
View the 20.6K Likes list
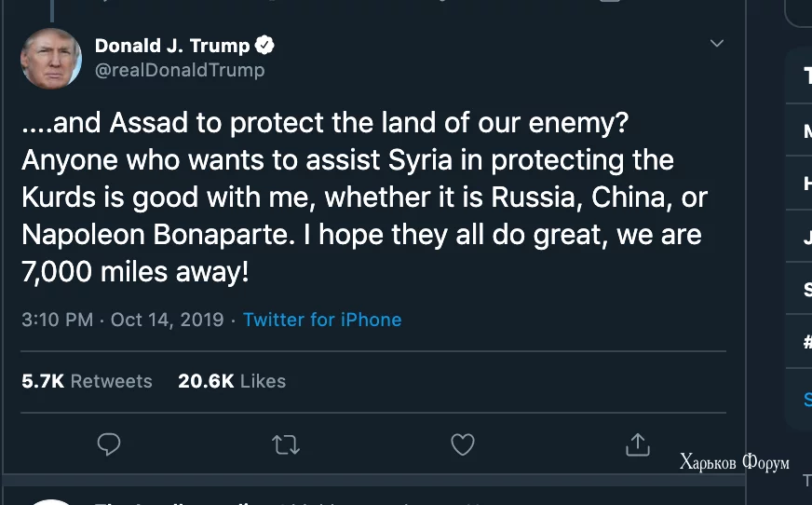point(232,381)
